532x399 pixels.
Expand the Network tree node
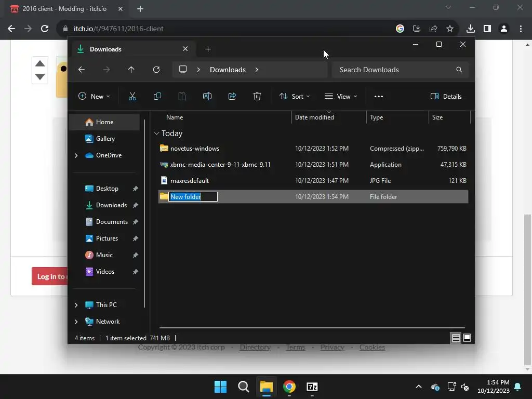76,322
